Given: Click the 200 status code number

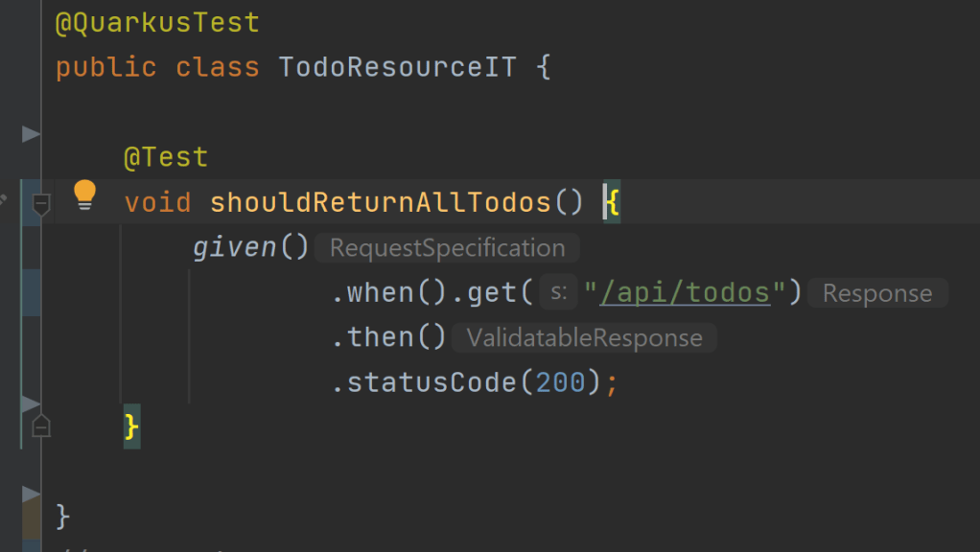Looking at the screenshot, I should [560, 383].
